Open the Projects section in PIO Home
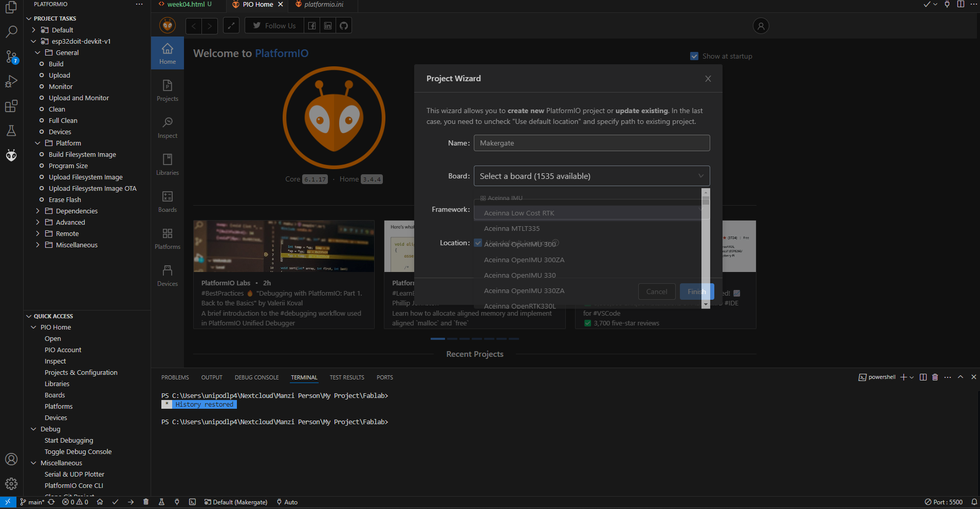Viewport: 980px width, 509px height. [x=168, y=90]
